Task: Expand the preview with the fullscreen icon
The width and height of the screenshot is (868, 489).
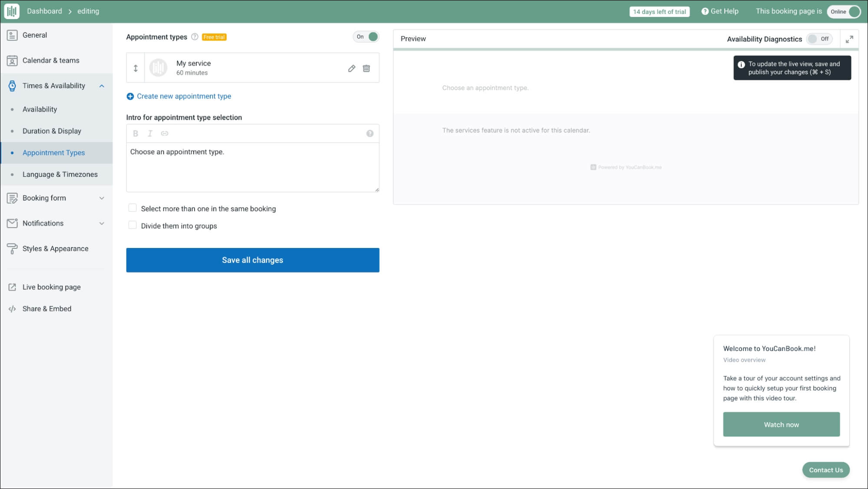Action: point(849,39)
